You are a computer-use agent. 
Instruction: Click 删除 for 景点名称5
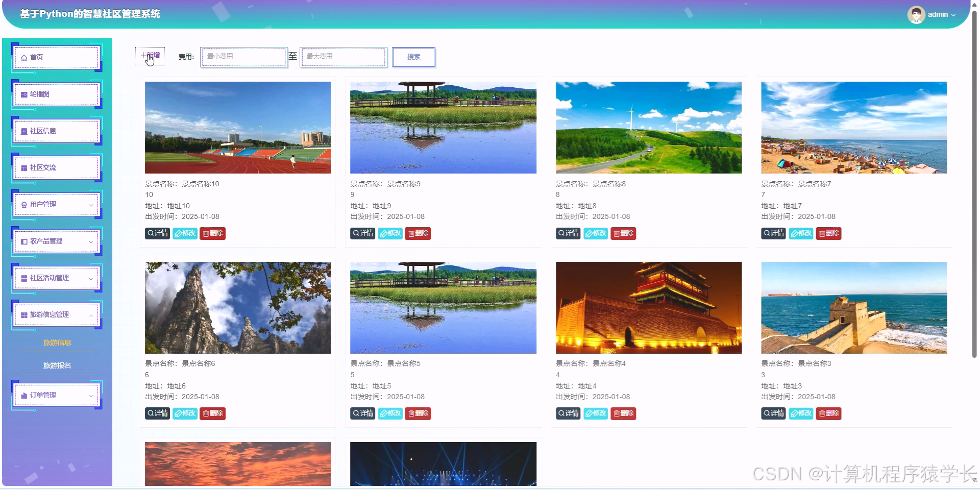418,413
